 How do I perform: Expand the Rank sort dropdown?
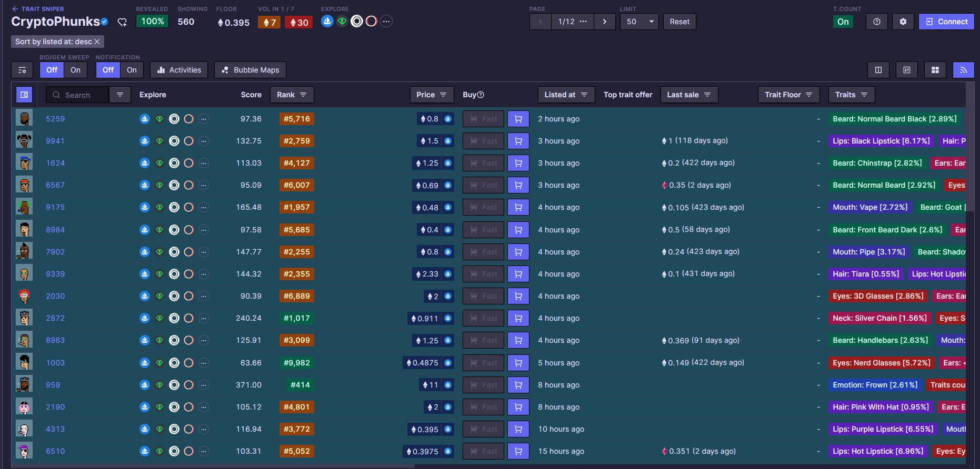click(292, 95)
